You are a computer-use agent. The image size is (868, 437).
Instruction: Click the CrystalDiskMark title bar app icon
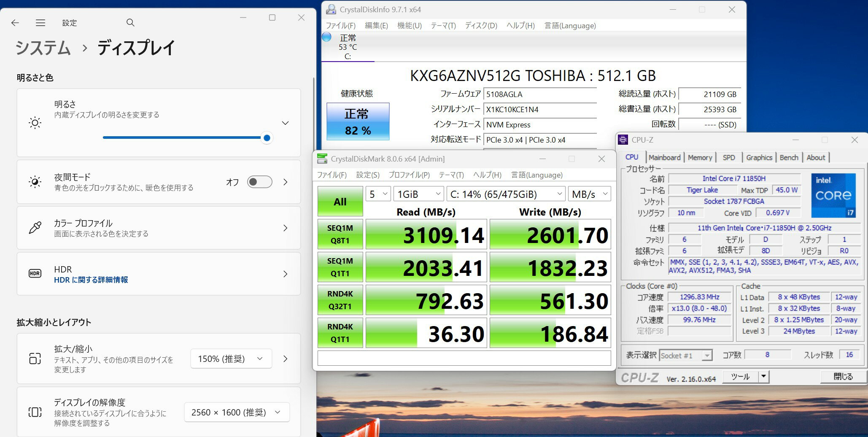(x=322, y=159)
